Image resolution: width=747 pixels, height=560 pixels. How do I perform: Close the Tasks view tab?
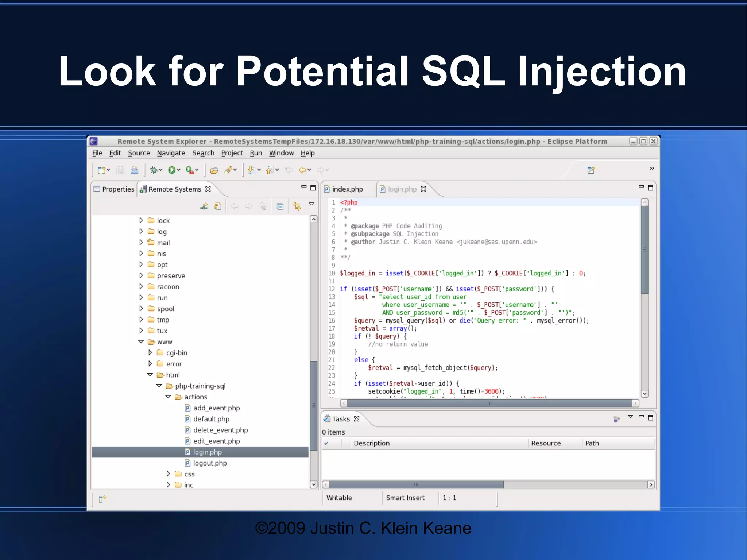point(357,419)
